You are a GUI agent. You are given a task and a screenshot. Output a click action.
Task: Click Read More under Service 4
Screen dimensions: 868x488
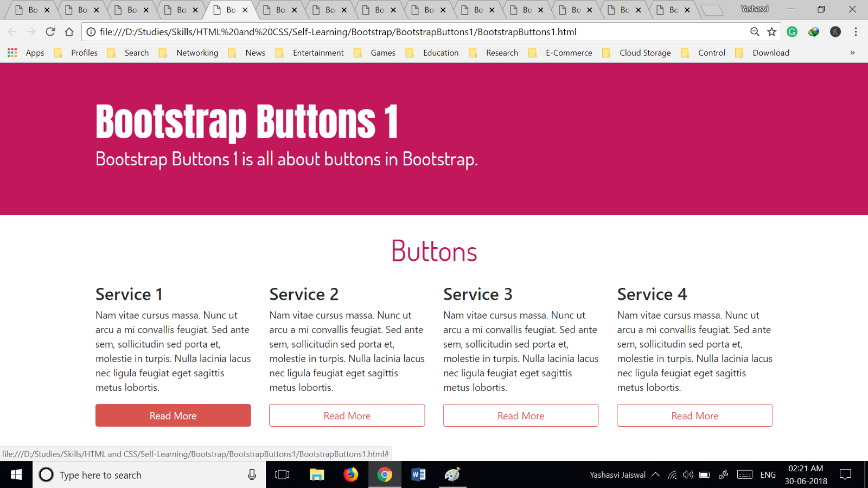click(x=695, y=415)
